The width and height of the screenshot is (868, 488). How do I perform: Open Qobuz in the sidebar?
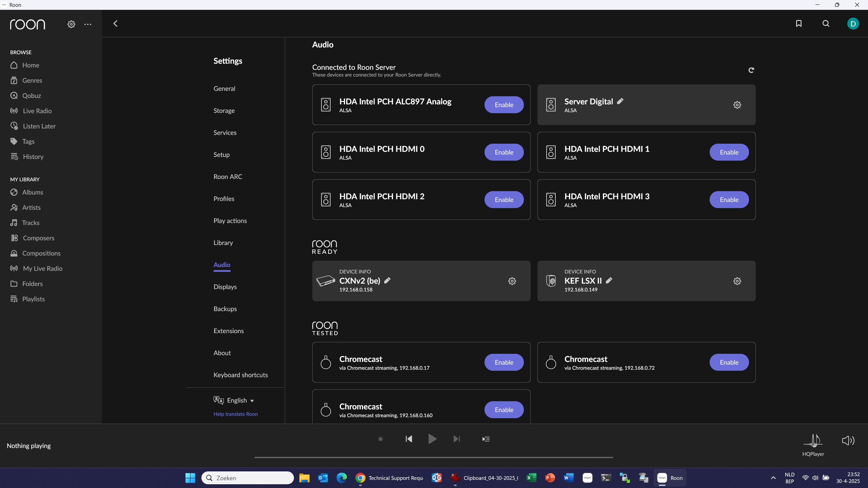pos(25,96)
